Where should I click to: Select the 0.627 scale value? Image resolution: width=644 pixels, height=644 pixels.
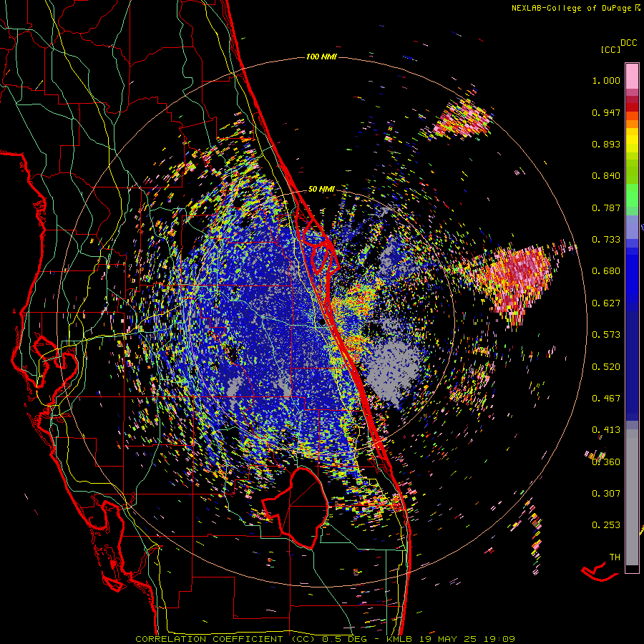[606, 303]
